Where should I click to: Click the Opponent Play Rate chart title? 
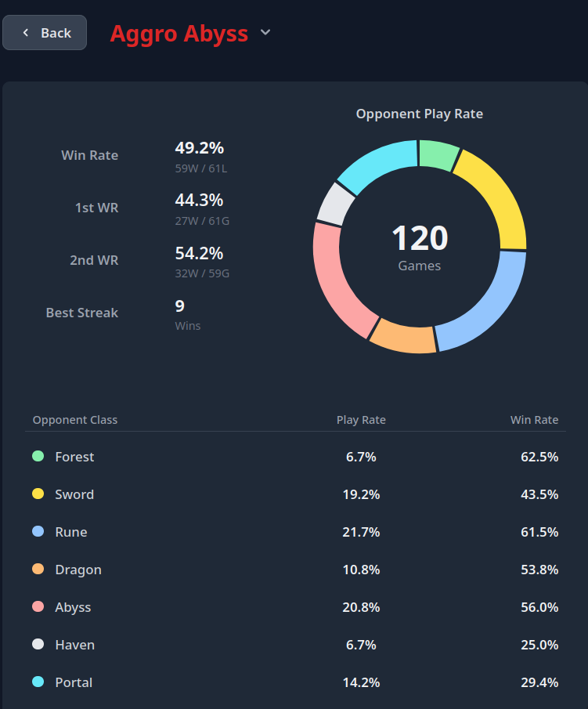coord(420,114)
